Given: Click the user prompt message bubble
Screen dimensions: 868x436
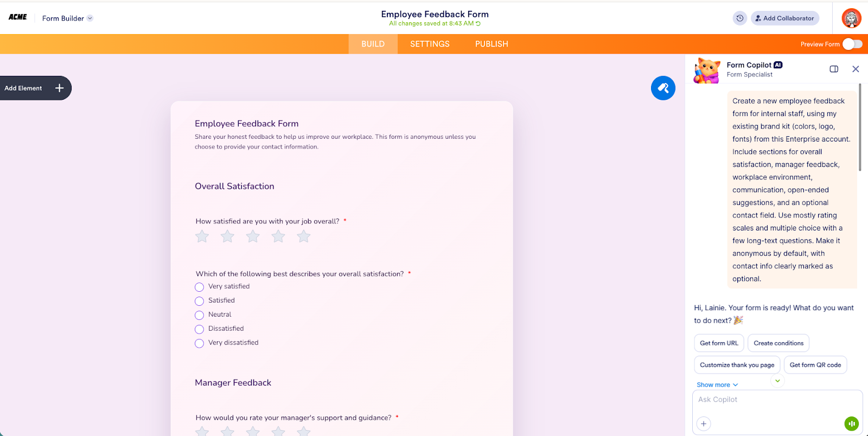Looking at the screenshot, I should click(792, 190).
